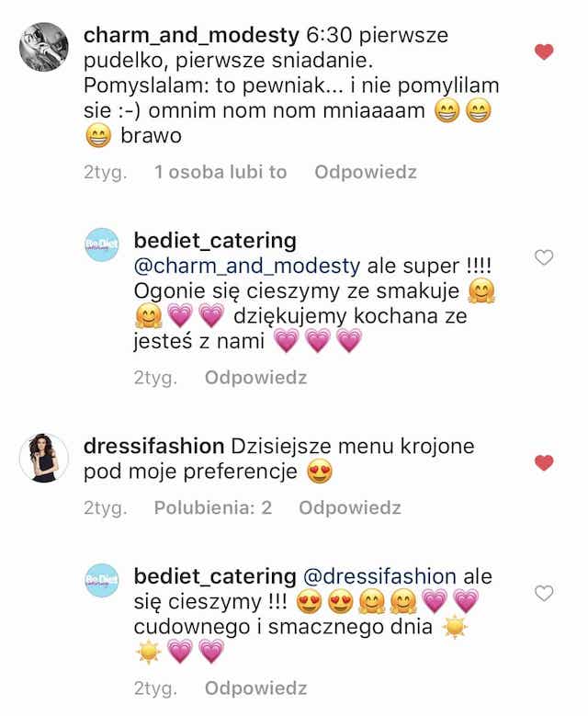This screenshot has height=716, width=588.
Task: Open second bediet_catering username
Action: [215, 576]
